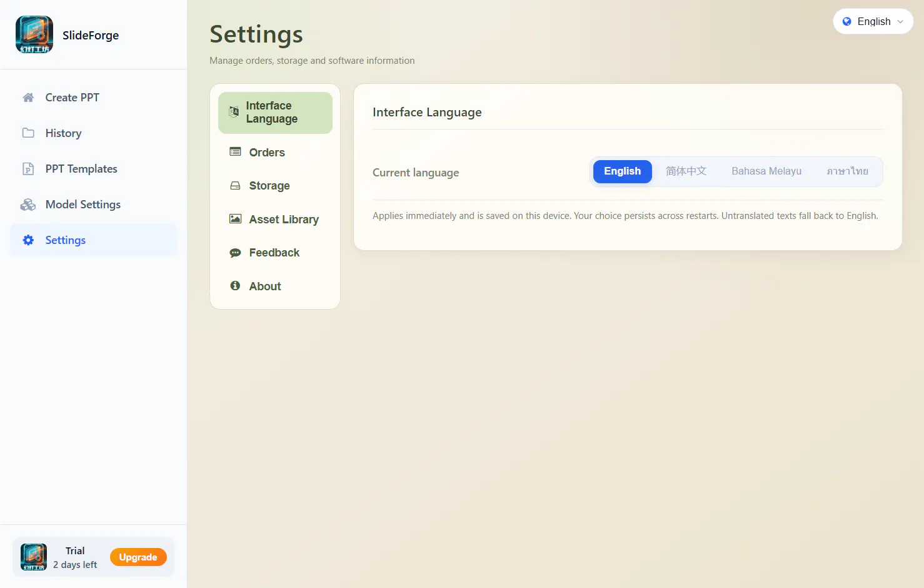
Task: Click the list icon beside Orders
Action: point(235,152)
